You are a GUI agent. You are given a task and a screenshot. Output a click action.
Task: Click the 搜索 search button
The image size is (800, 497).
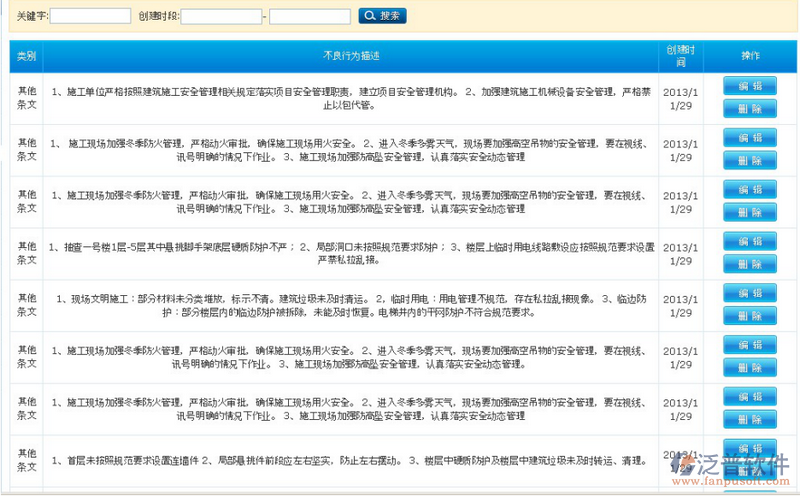(383, 16)
